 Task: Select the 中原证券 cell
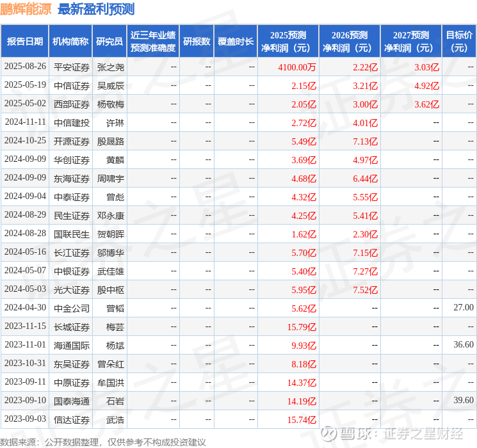coord(72,383)
